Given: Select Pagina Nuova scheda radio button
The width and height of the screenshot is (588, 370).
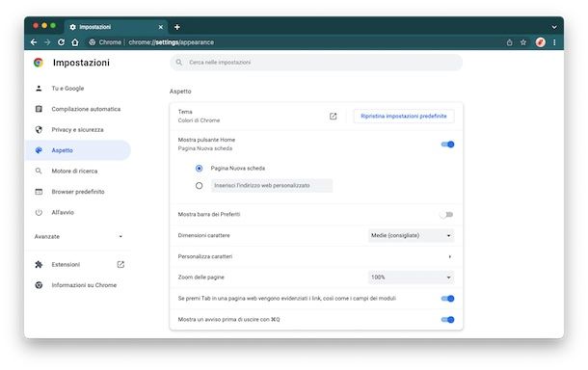Looking at the screenshot, I should tap(200, 169).
